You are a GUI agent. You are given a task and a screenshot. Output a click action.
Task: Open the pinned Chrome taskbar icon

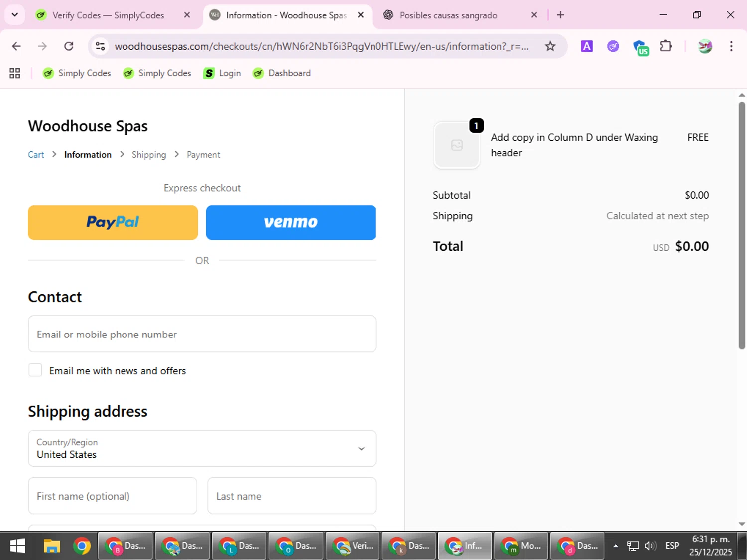82,546
